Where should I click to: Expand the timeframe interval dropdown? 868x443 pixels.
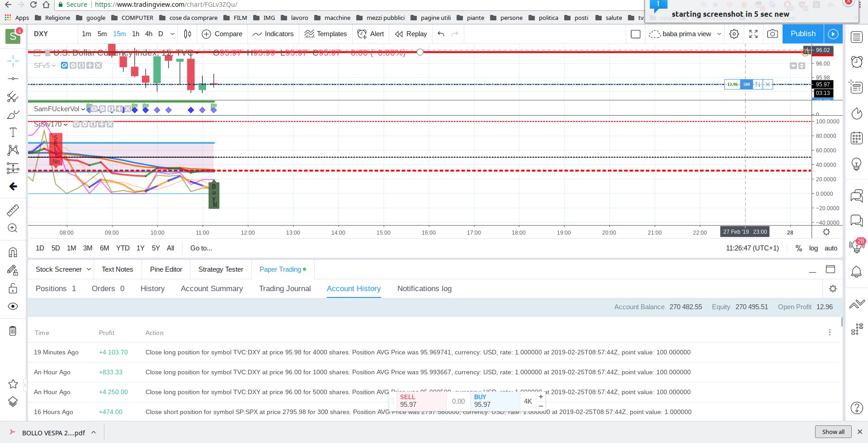172,34
